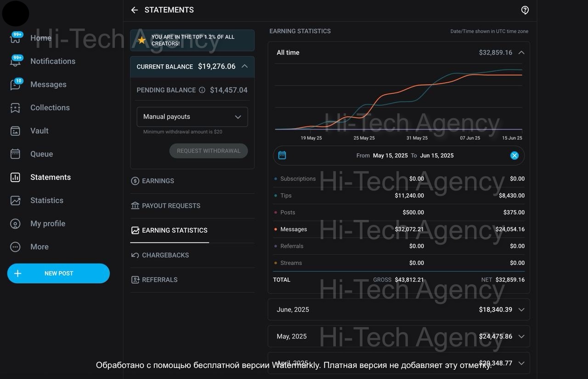Screen dimensions: 588x379
Task: Switch to PAYOUT REQUESTS tab
Action: pos(171,206)
